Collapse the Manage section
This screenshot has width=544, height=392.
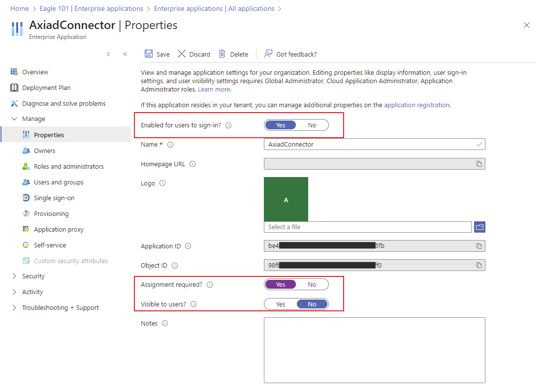[x=14, y=119]
